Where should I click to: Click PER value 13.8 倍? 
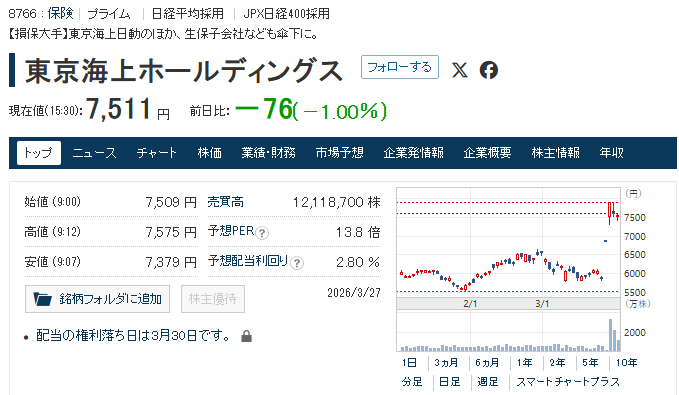(x=358, y=232)
